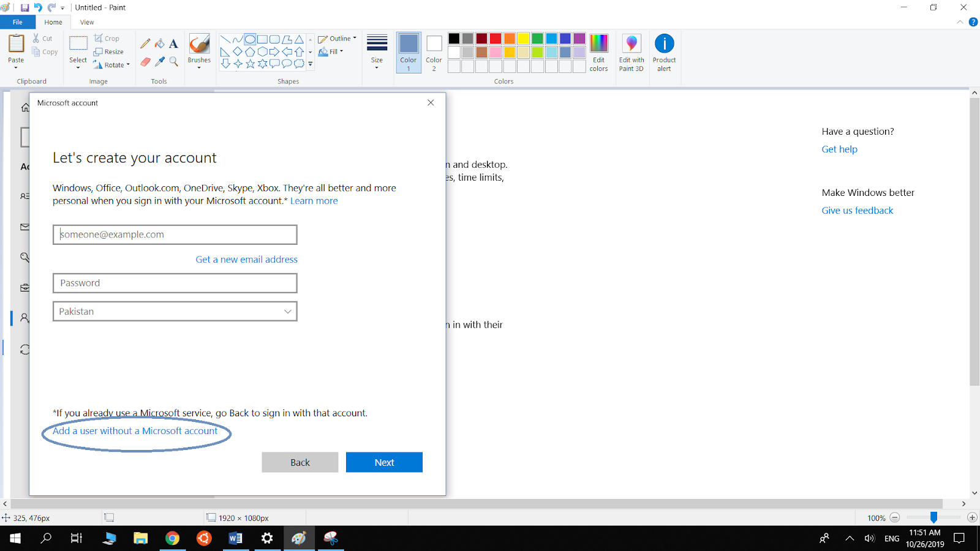
Task: Choose the Cloud callout shape
Action: [x=299, y=64]
